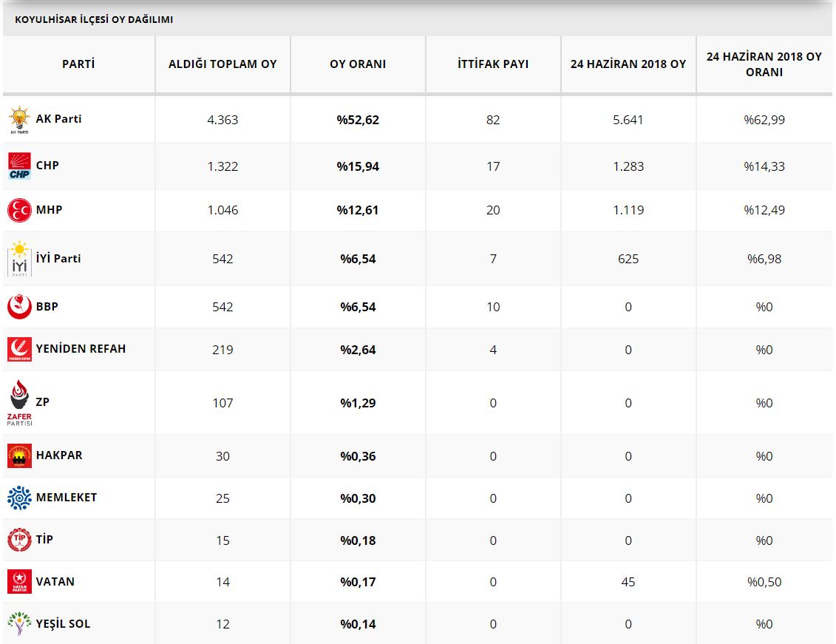Click the Zafer Partisi logo
Viewport: 836px width, 644px height.
[19, 403]
